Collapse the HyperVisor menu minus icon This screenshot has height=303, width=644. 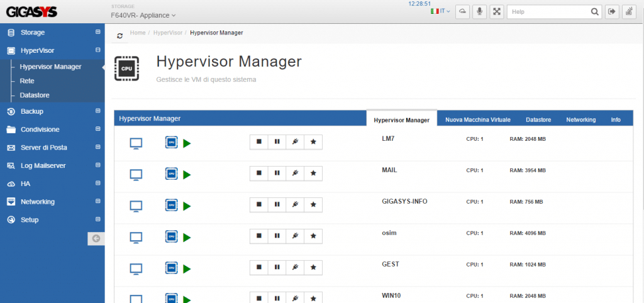97,50
